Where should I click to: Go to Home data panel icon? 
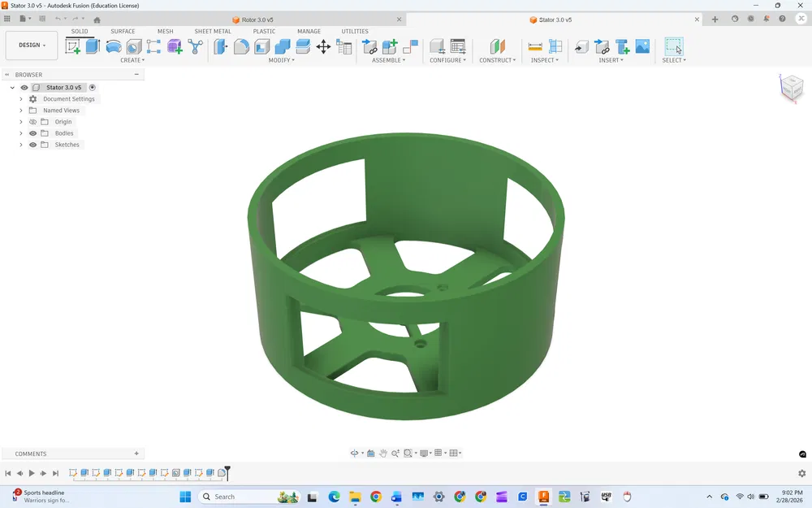pyautogui.click(x=97, y=20)
